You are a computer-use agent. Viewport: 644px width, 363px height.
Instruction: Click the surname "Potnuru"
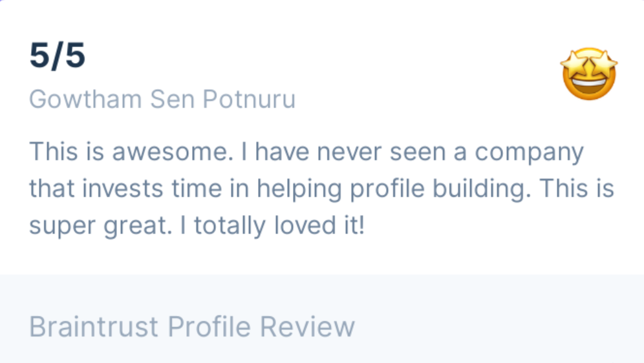[x=249, y=99]
